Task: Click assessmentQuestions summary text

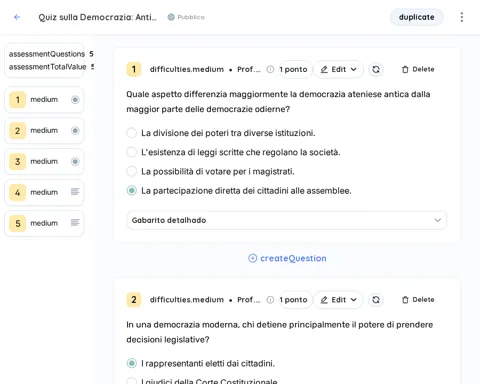Action: [47, 54]
